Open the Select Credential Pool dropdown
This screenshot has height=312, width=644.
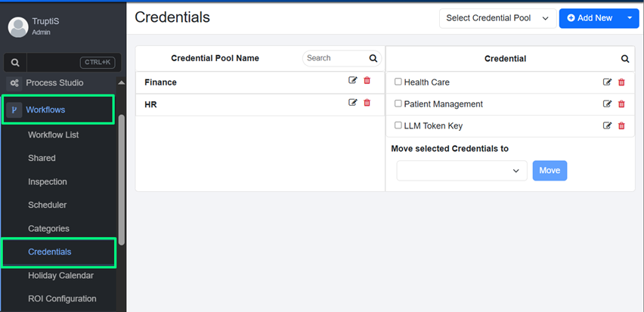click(x=497, y=18)
